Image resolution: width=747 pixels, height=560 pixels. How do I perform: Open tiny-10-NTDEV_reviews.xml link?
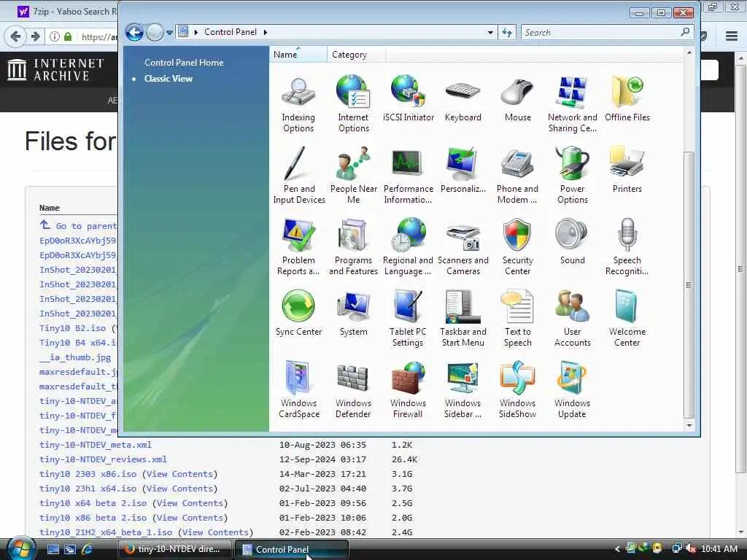[103, 459]
